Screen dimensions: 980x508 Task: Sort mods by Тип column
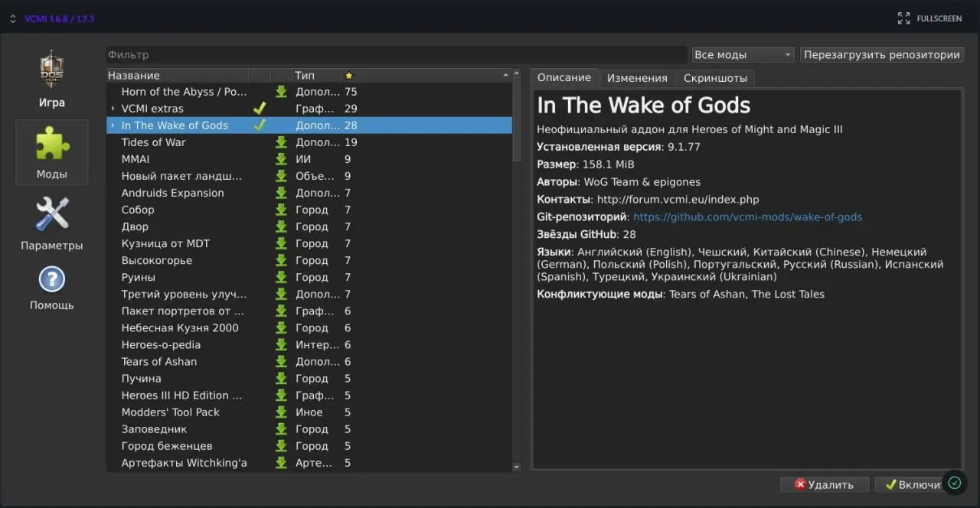click(316, 75)
